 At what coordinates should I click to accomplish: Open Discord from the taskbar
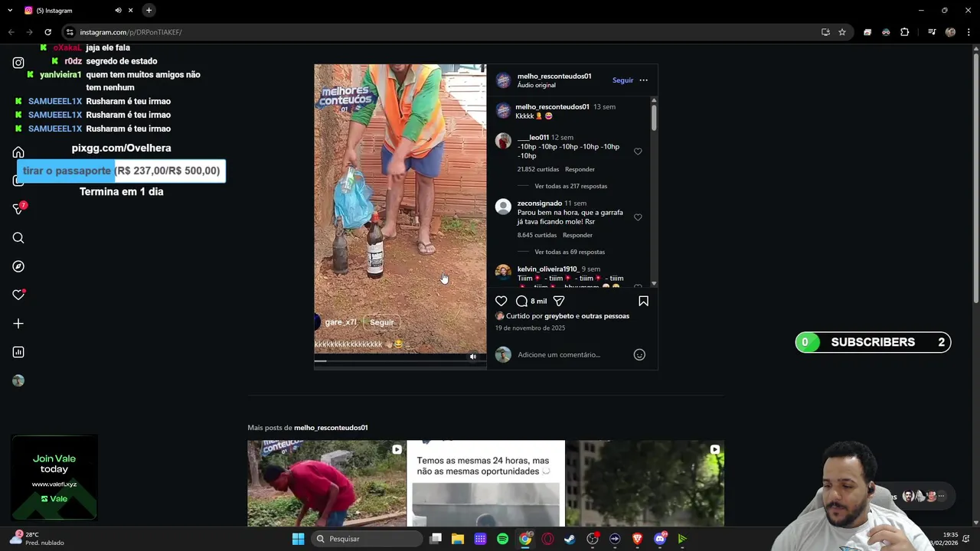coord(660,539)
